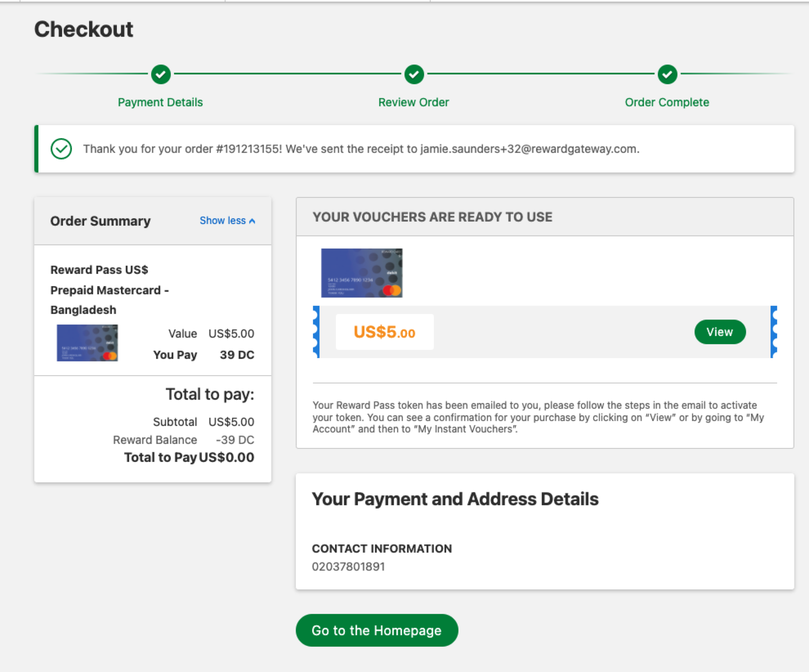
Task: Select the Order Complete step label
Action: 667,102
